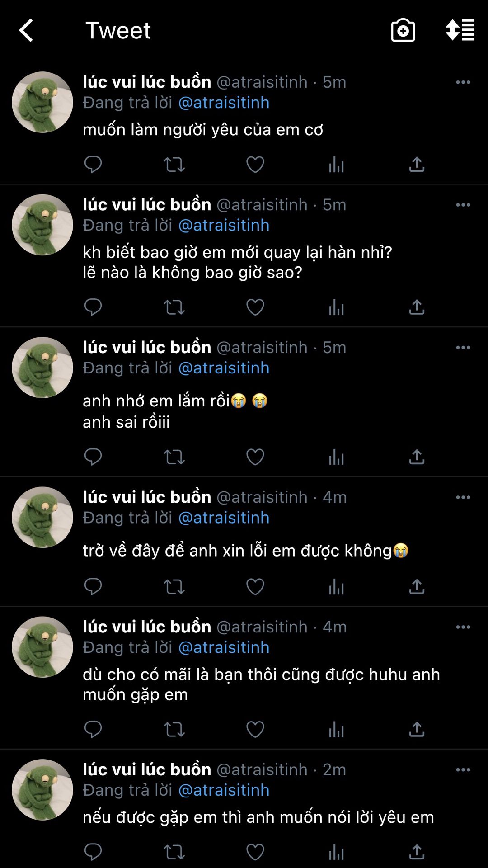Open the sort replies icon in header
This screenshot has width=488, height=868.
(460, 30)
